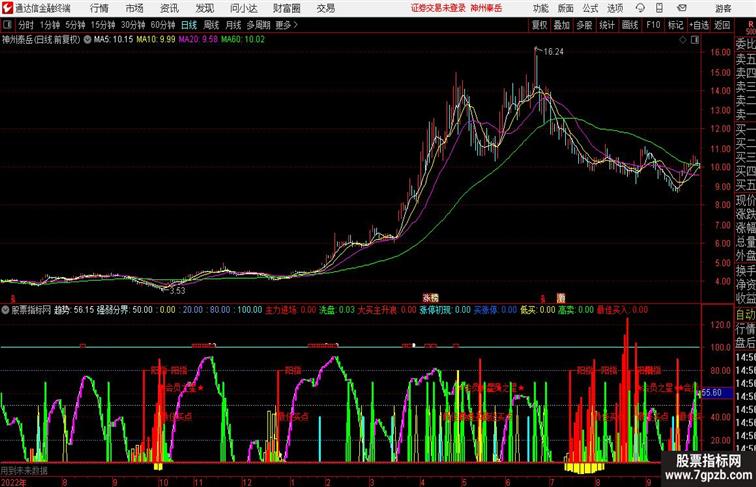Switch to 5分钟 period tab
756x487 pixels.
tap(75, 25)
